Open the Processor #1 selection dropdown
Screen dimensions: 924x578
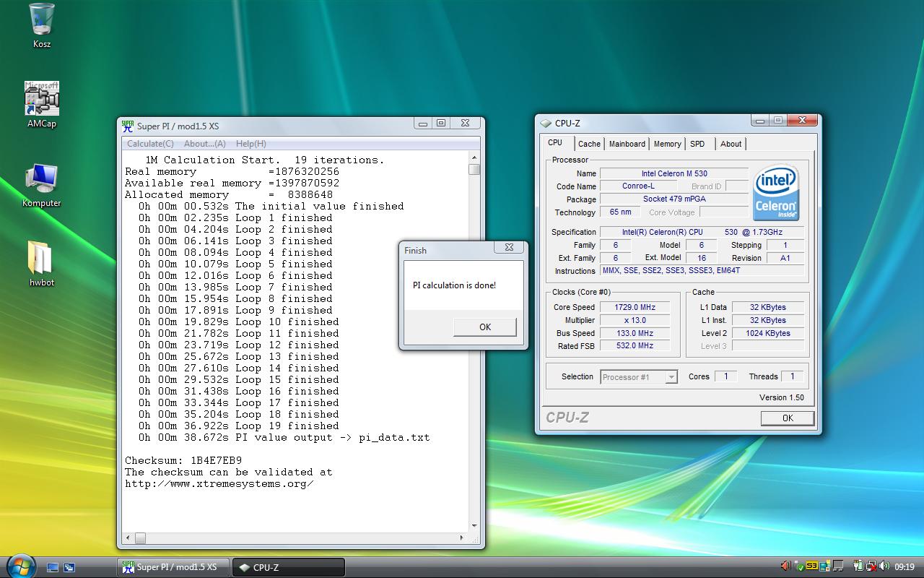(x=639, y=377)
